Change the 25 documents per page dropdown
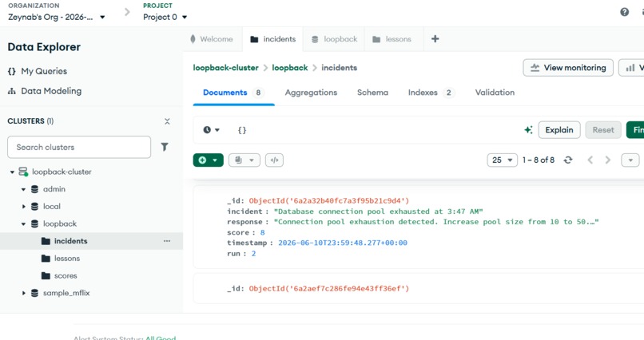 [x=502, y=160]
